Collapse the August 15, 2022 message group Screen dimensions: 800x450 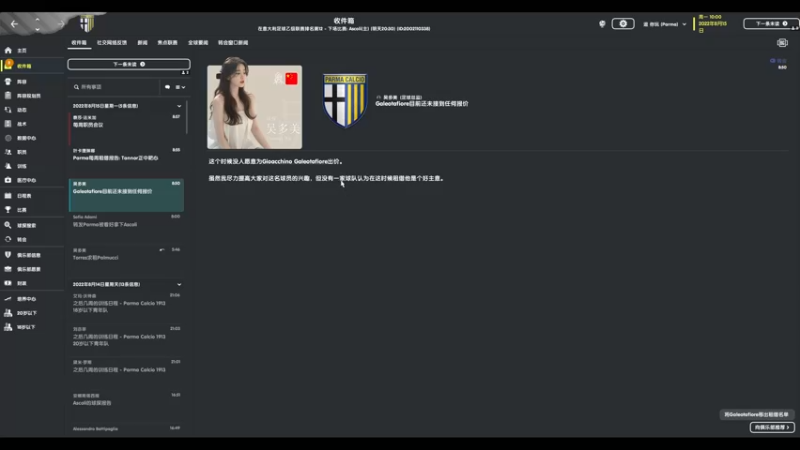pyautogui.click(x=179, y=106)
